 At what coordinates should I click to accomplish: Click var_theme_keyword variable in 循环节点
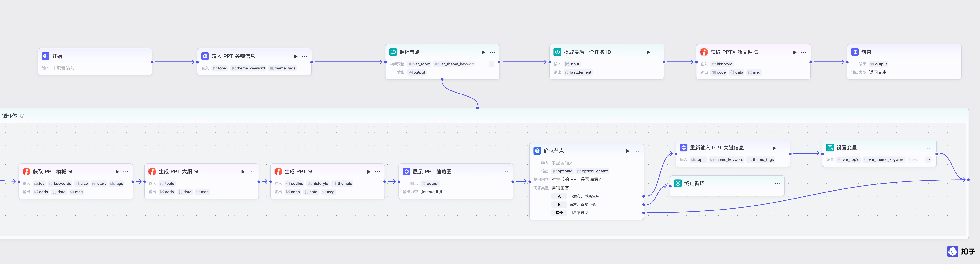point(455,64)
